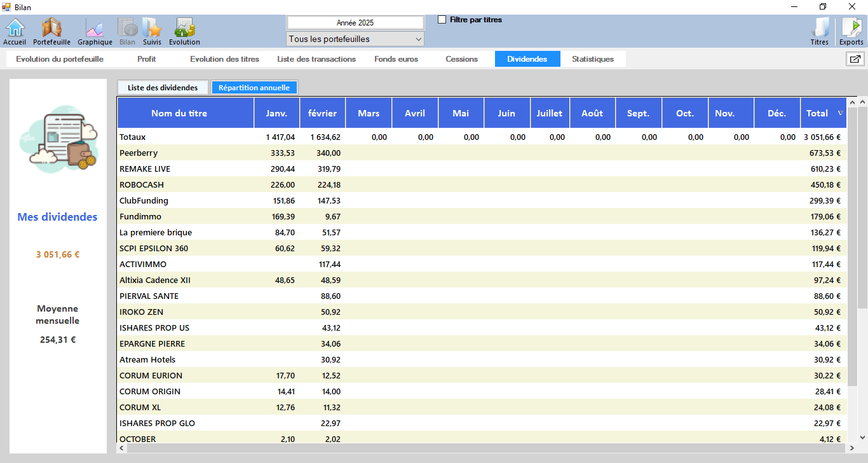Open the Titres icon

pyautogui.click(x=820, y=31)
